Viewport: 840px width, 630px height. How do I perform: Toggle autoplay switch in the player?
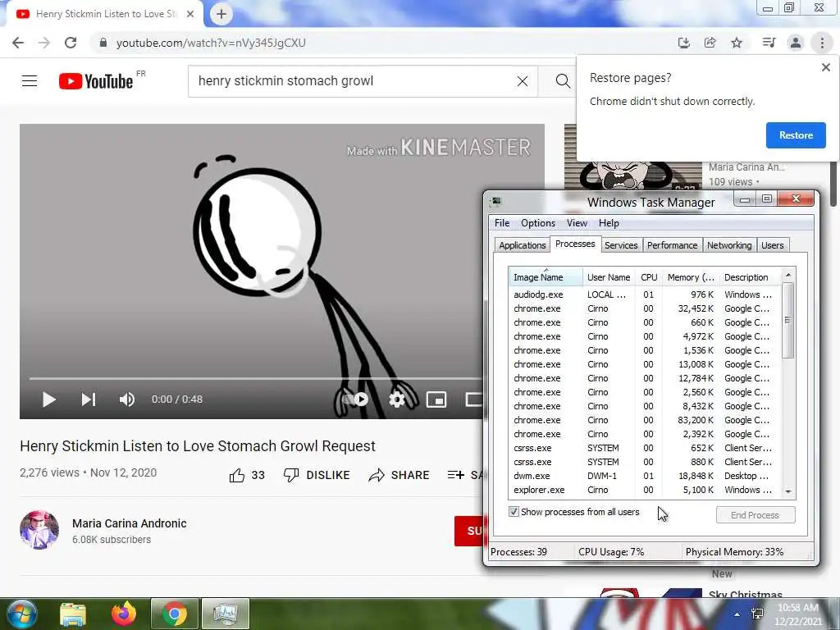click(355, 399)
